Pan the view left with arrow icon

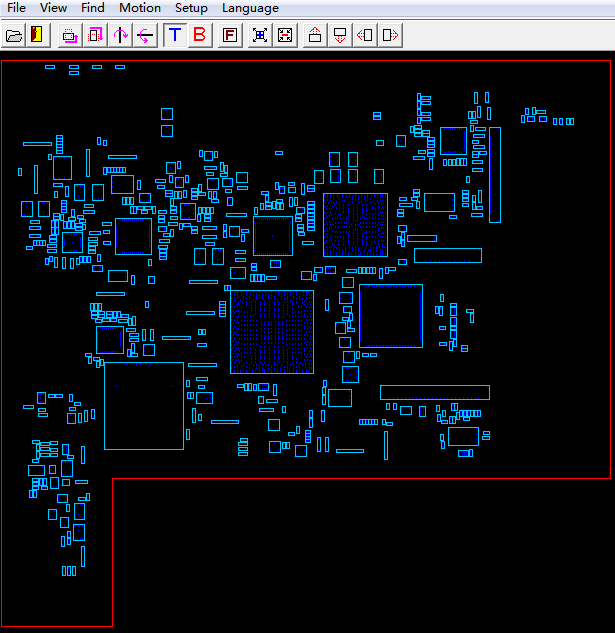pos(365,35)
